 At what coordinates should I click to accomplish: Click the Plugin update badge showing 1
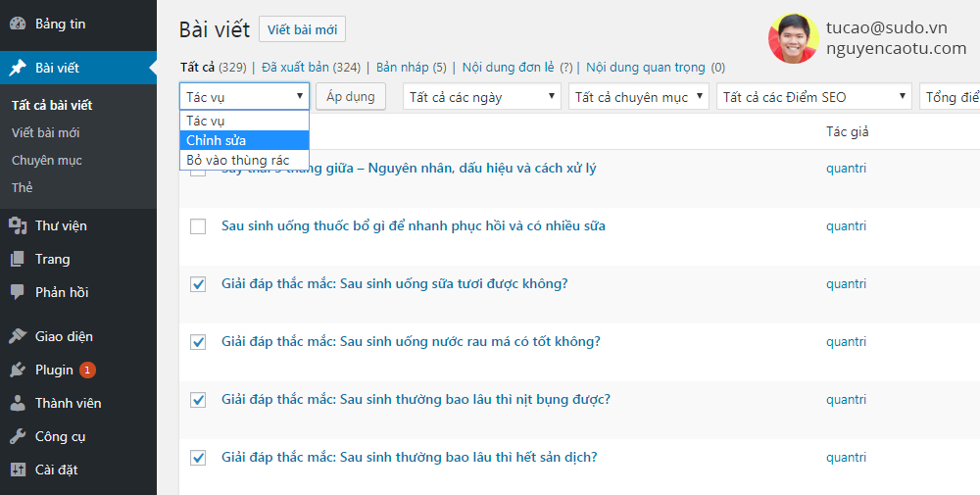coord(87,370)
